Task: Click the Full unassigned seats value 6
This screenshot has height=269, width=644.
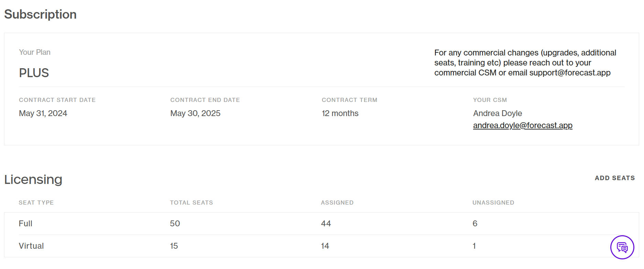Action: 475,224
